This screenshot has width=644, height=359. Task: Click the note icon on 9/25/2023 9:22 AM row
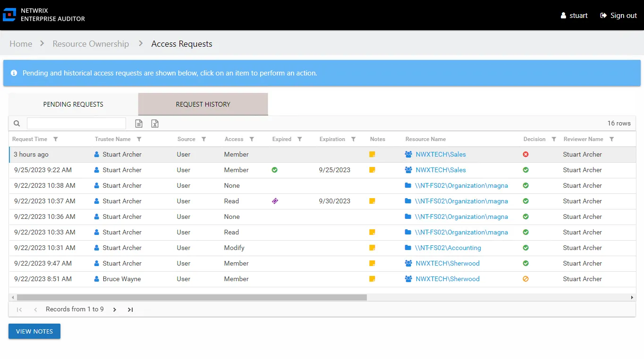pyautogui.click(x=372, y=170)
